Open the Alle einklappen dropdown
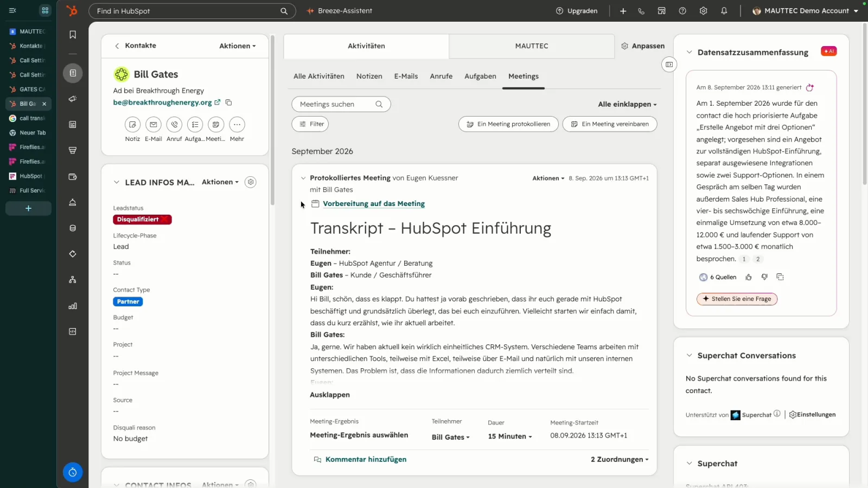 tap(627, 104)
